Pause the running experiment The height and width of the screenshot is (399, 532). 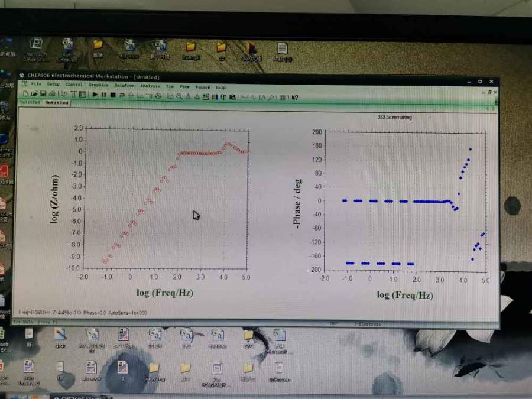click(104, 95)
